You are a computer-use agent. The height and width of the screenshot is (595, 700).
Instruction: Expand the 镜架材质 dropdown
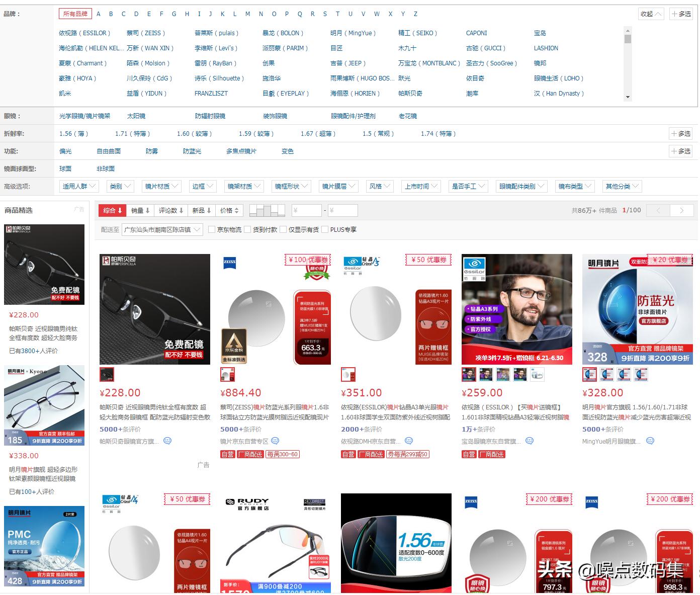(244, 187)
